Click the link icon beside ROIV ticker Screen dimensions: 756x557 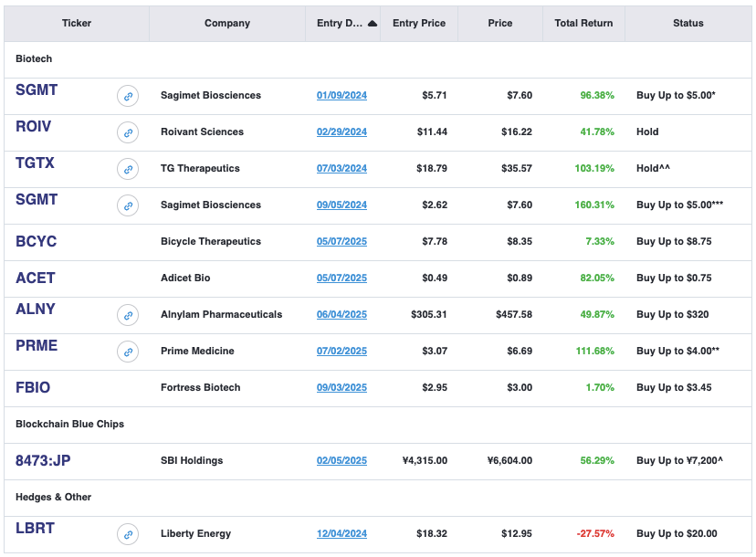pos(128,132)
